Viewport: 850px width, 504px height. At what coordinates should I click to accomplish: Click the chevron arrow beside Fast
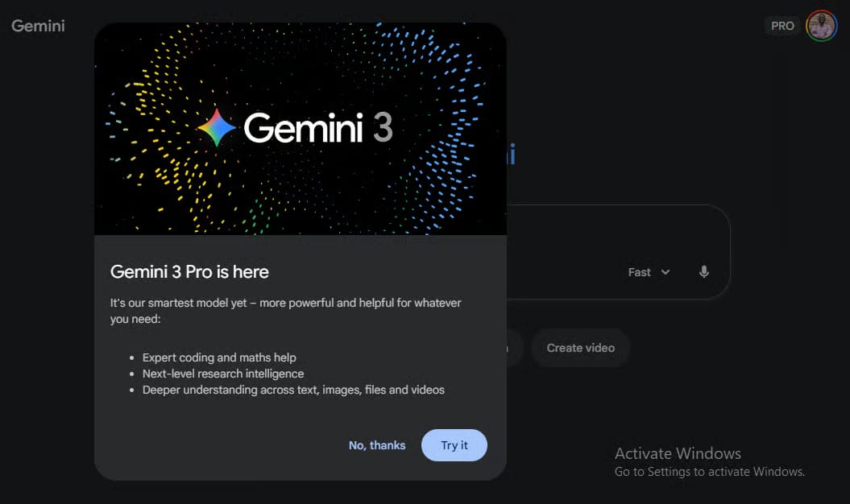click(665, 272)
